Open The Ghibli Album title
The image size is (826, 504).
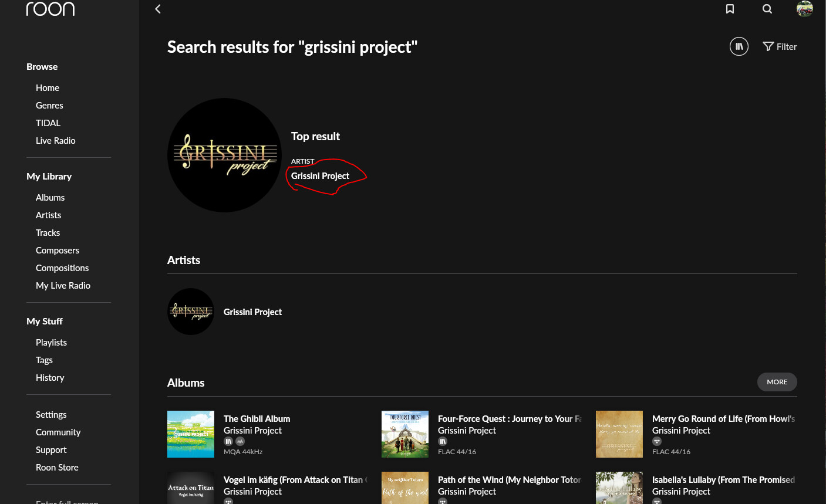pos(257,419)
